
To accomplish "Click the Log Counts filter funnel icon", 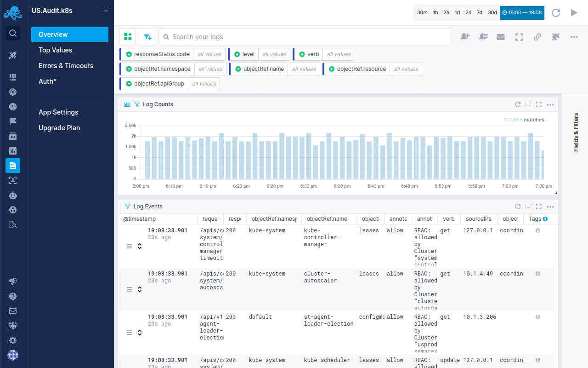I will point(137,104).
